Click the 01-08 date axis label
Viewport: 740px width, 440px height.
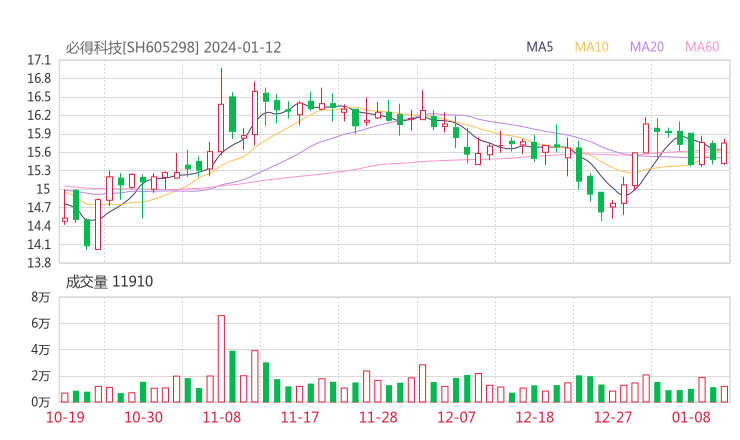pos(691,417)
